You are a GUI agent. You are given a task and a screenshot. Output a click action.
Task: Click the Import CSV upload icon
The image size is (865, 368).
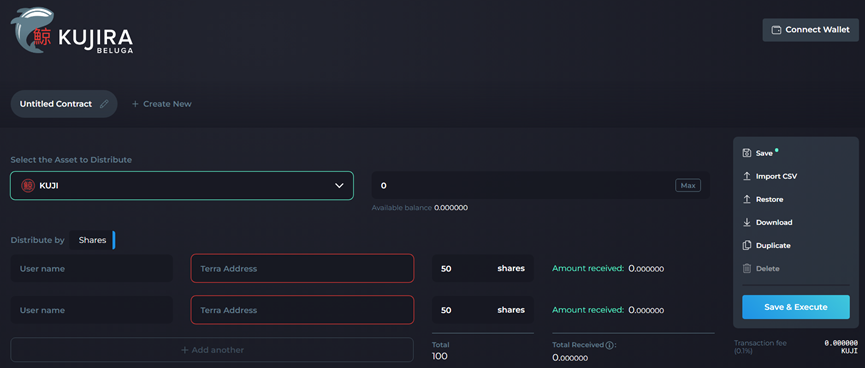[x=746, y=176]
